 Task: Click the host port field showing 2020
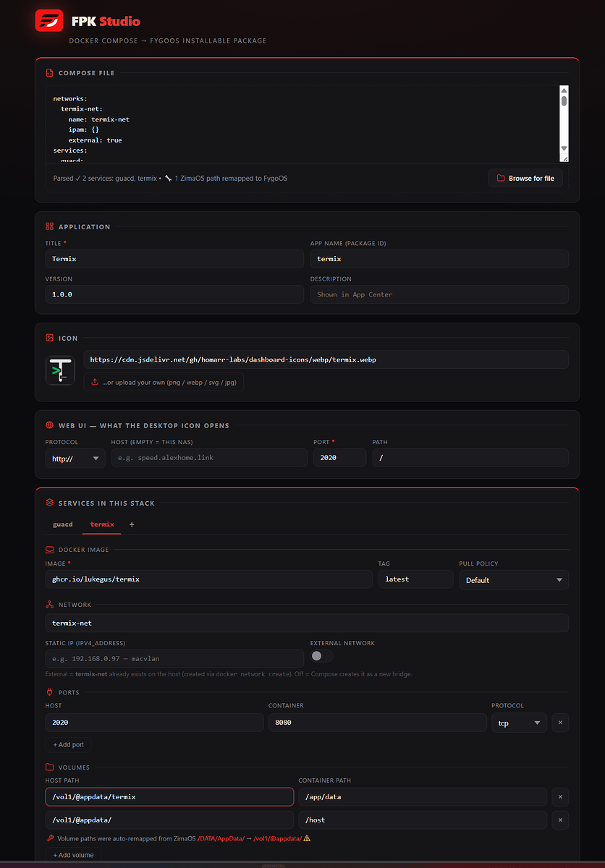coord(154,723)
